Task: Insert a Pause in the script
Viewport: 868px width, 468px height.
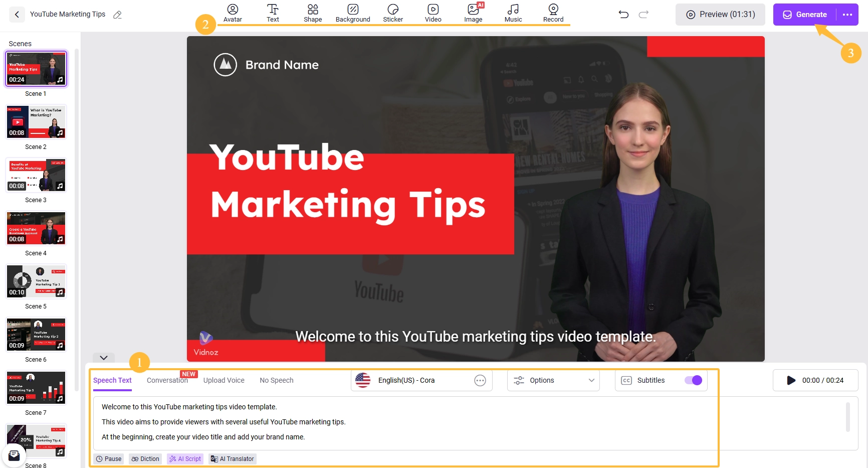Action: 109,458
